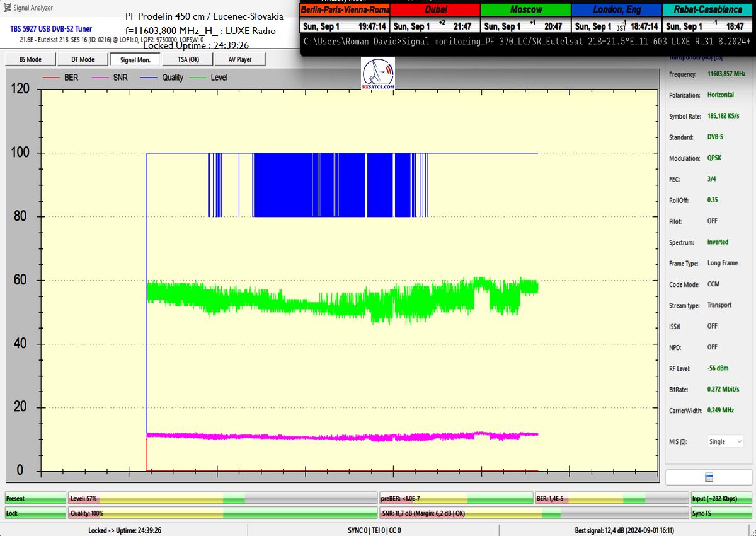Click the Signal Analyzer app icon
The image size is (756, 536).
(7, 8)
